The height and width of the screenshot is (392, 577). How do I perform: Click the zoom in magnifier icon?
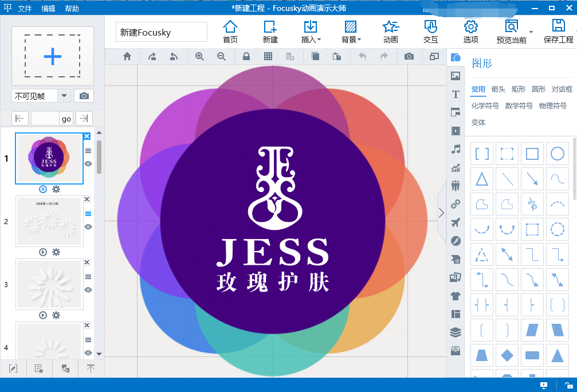pyautogui.click(x=199, y=56)
